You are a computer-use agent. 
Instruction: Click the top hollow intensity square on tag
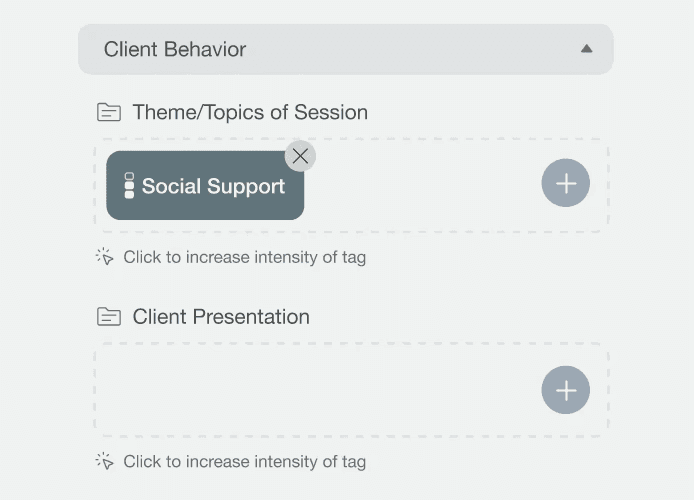pos(129,176)
